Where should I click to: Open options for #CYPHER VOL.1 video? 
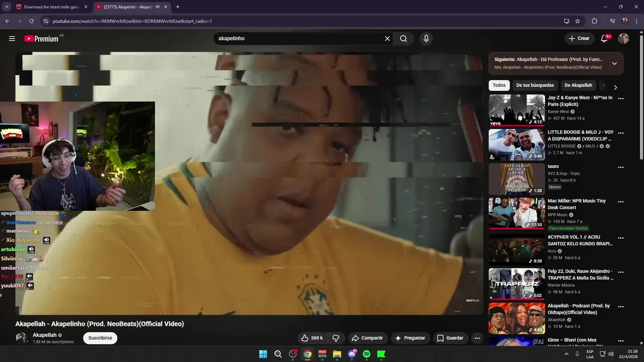pos(621,238)
